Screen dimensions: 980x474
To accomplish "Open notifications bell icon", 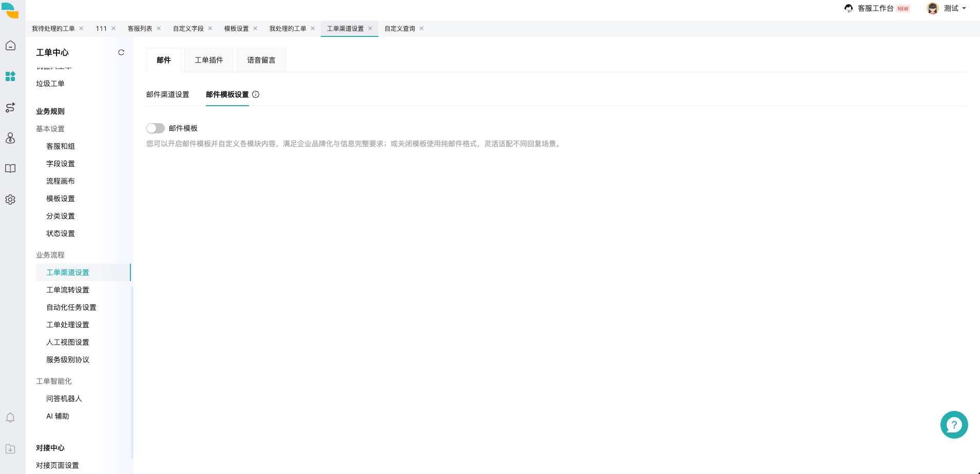I will 10,418.
